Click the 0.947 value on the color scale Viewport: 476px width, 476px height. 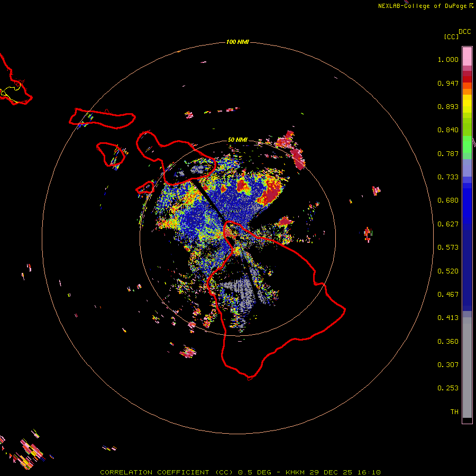pyautogui.click(x=448, y=83)
